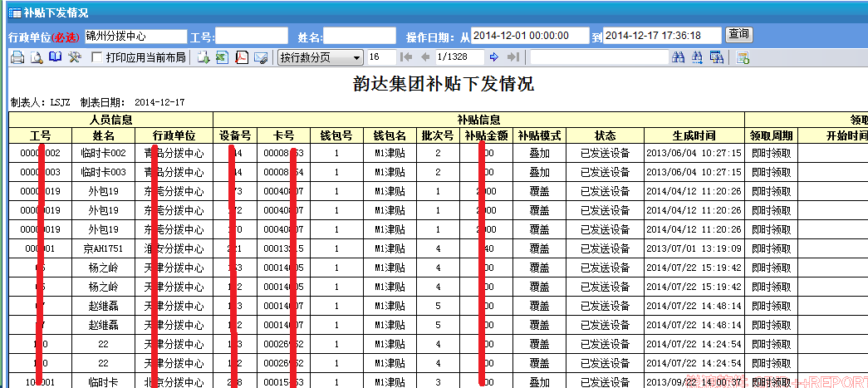This screenshot has width=868, height=388.
Task: Click the binoculars find icon
Action: point(678,57)
